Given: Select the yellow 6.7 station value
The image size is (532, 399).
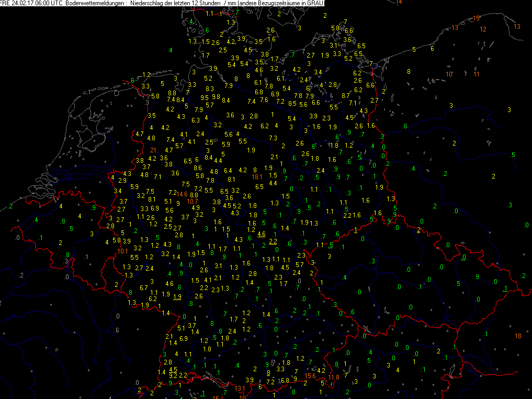Looking at the screenshot, I should click(143, 288).
